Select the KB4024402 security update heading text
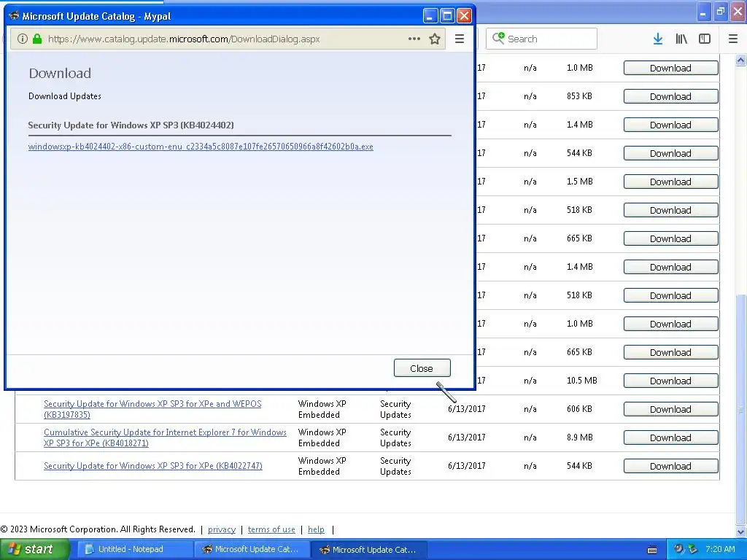Viewport: 747px width, 560px height. pos(131,125)
